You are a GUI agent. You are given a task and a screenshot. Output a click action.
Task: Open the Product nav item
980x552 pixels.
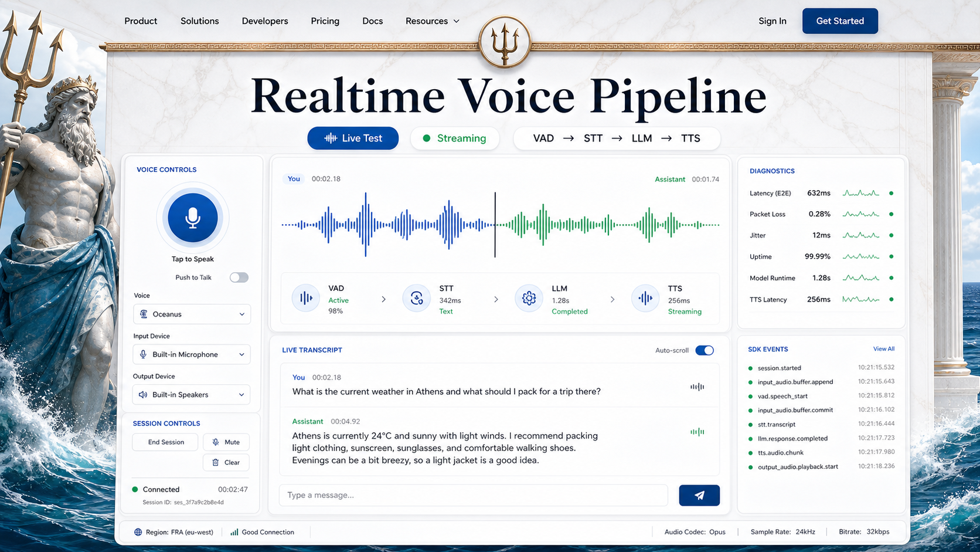[141, 21]
